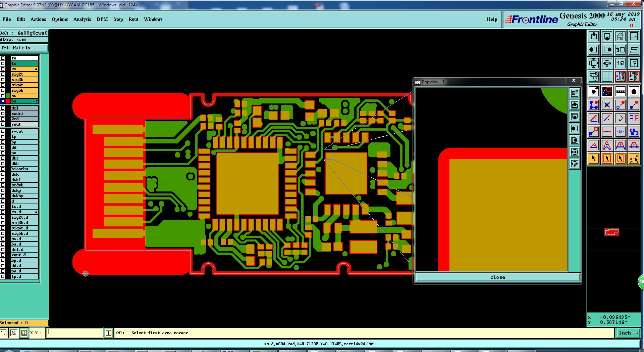Select the layer name cs.d
Image resolution: width=644 pixels, height=352 pixels.
pos(25,212)
